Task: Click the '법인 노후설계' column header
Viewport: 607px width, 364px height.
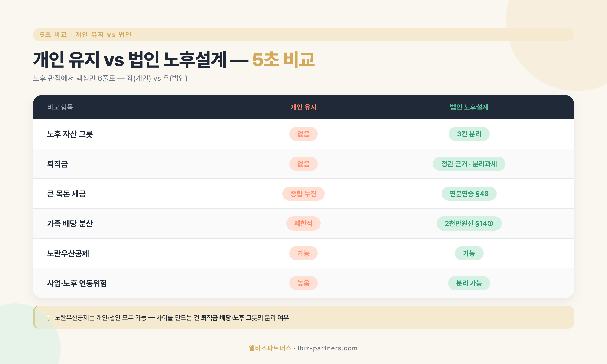Action: (x=469, y=107)
